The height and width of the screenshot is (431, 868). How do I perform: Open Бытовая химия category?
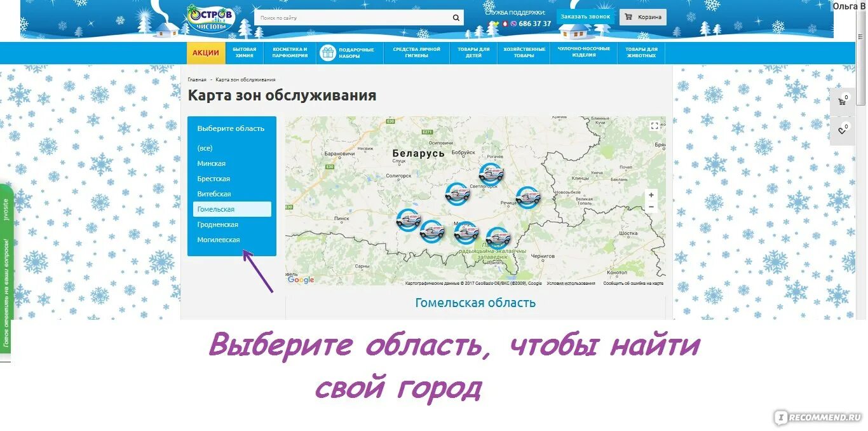coord(244,53)
